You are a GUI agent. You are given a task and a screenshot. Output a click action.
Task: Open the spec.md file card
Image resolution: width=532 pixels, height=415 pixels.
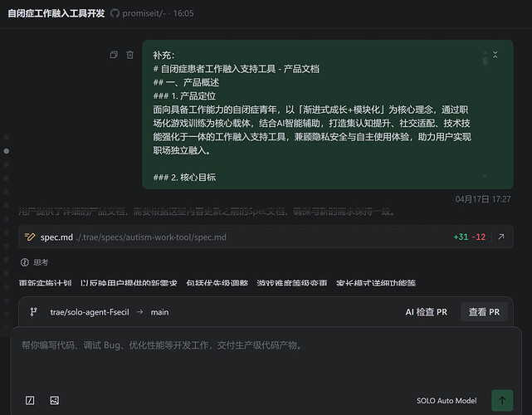[x=266, y=237]
